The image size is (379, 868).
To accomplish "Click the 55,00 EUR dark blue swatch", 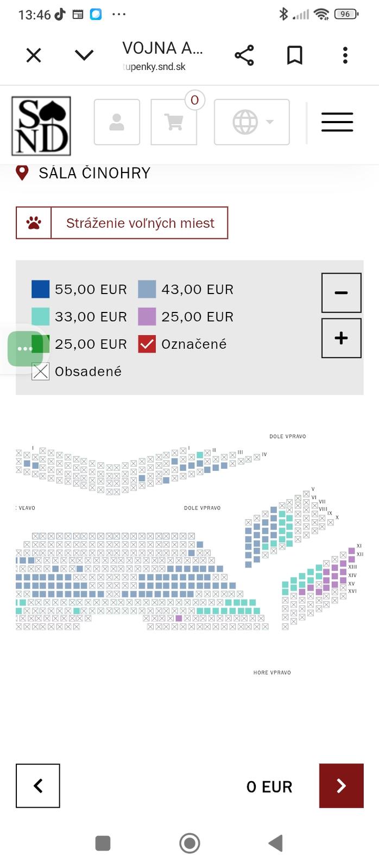I will pos(41,289).
